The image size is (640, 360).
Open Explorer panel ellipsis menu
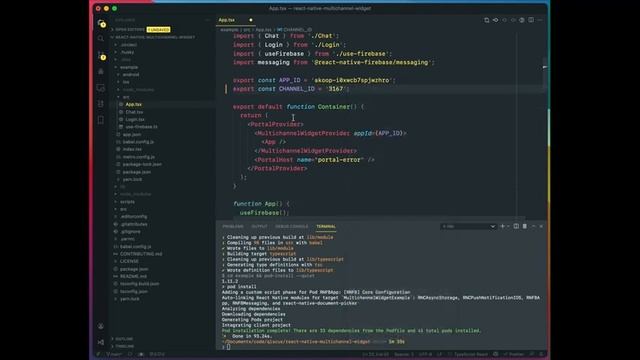(x=208, y=20)
